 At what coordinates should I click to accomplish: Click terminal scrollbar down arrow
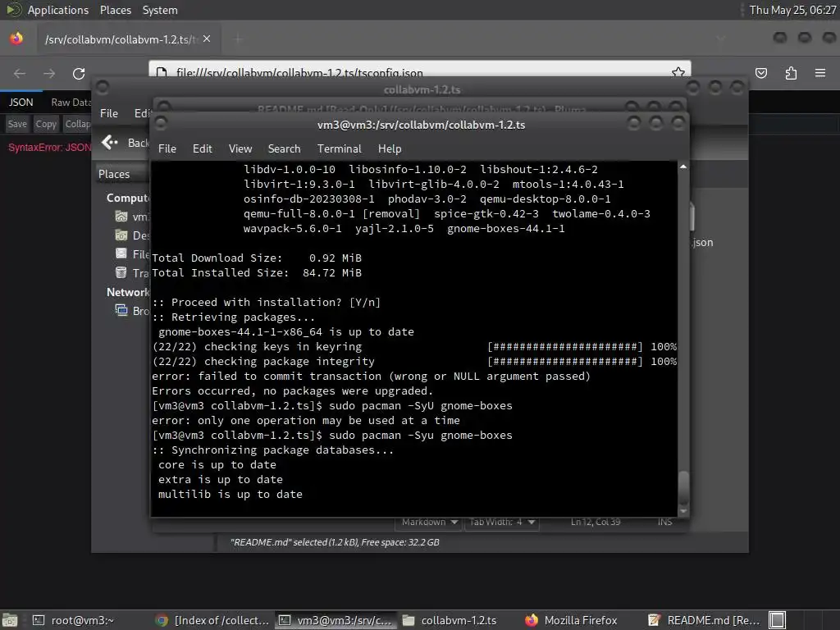click(x=683, y=512)
